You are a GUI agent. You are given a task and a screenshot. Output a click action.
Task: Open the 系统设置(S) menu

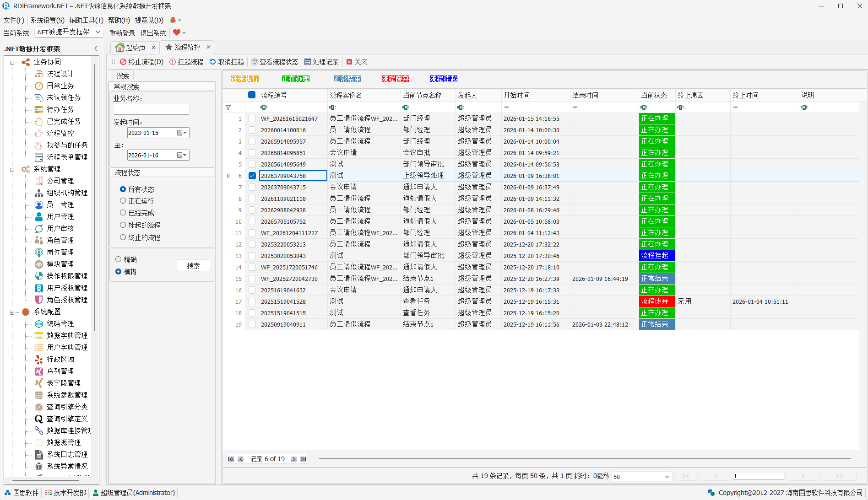[x=47, y=20]
